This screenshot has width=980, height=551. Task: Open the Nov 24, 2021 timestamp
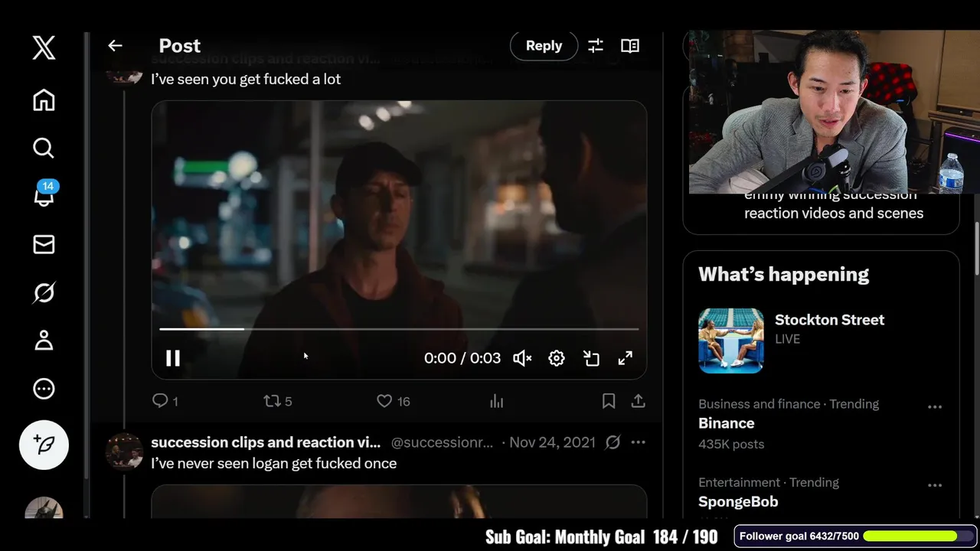coord(552,442)
